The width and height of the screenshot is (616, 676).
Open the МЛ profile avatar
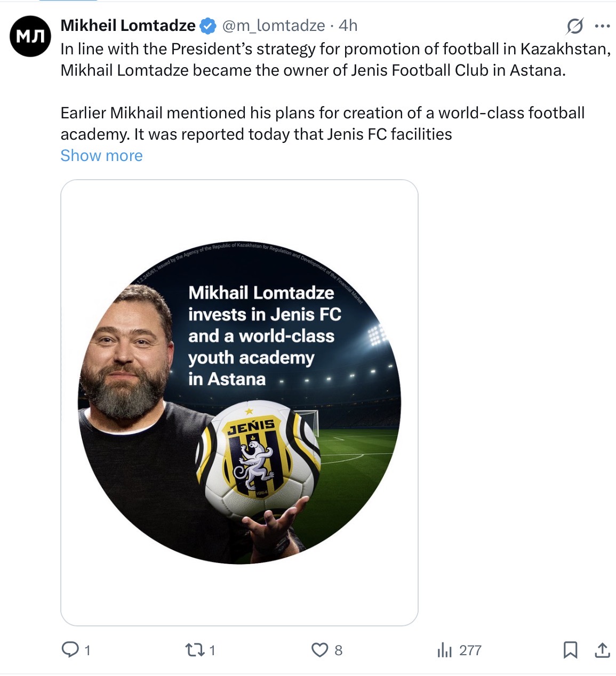point(30,36)
